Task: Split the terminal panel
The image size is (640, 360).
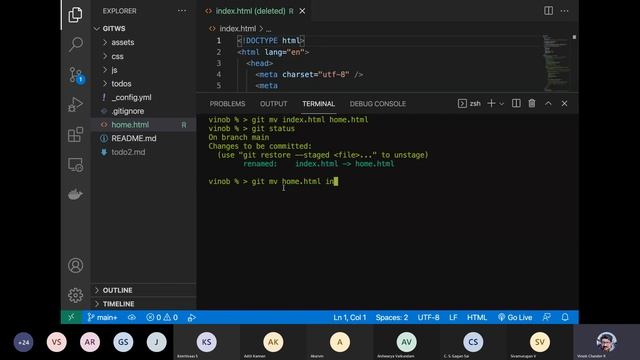Action: click(516, 104)
